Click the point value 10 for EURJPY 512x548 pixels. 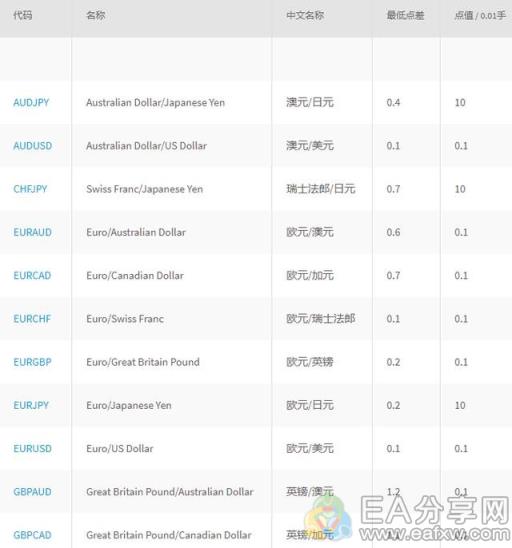point(460,405)
